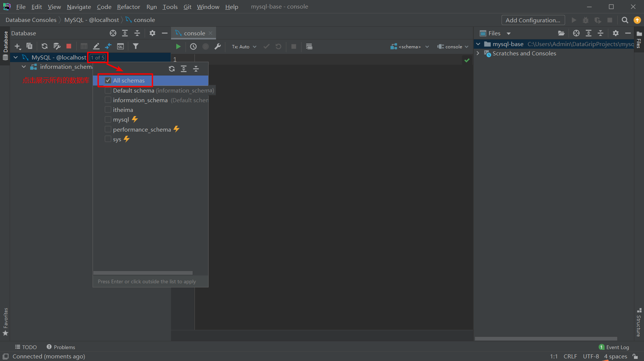This screenshot has height=361, width=644.
Task: Open the console session dropdown
Action: tap(453, 47)
